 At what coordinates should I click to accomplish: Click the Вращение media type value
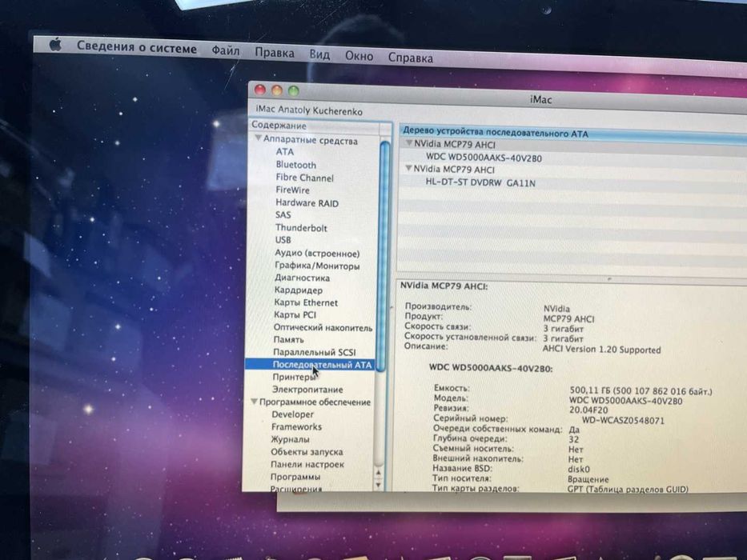tap(588, 479)
